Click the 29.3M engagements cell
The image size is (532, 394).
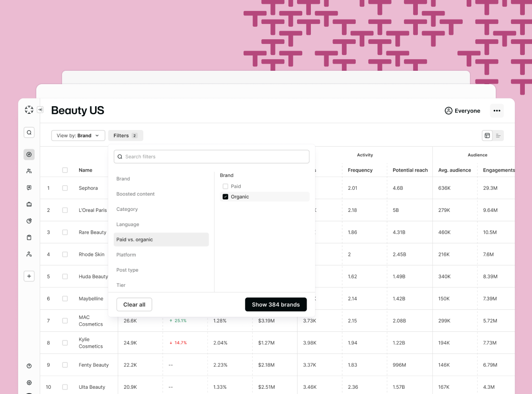490,188
